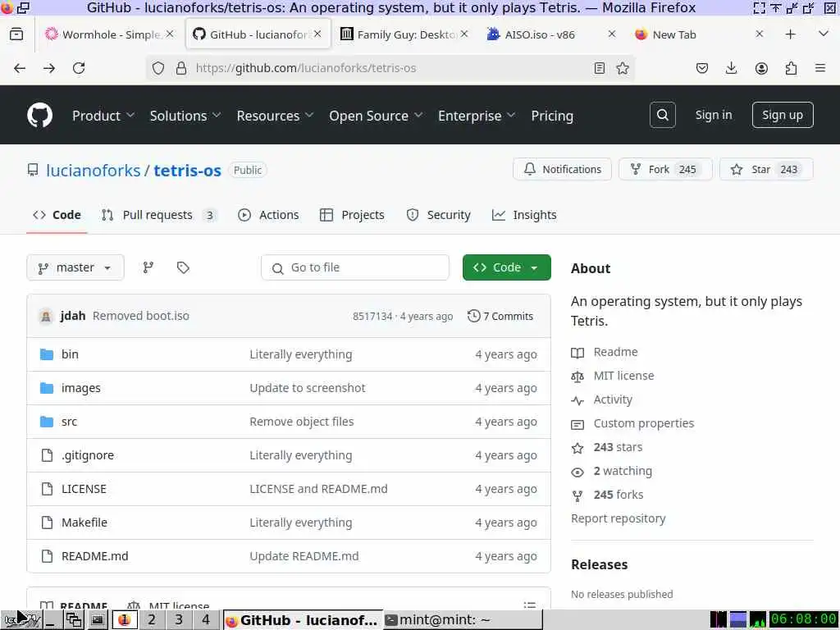The height and width of the screenshot is (630, 840).
Task: Open the branches icon next to master
Action: point(148,267)
